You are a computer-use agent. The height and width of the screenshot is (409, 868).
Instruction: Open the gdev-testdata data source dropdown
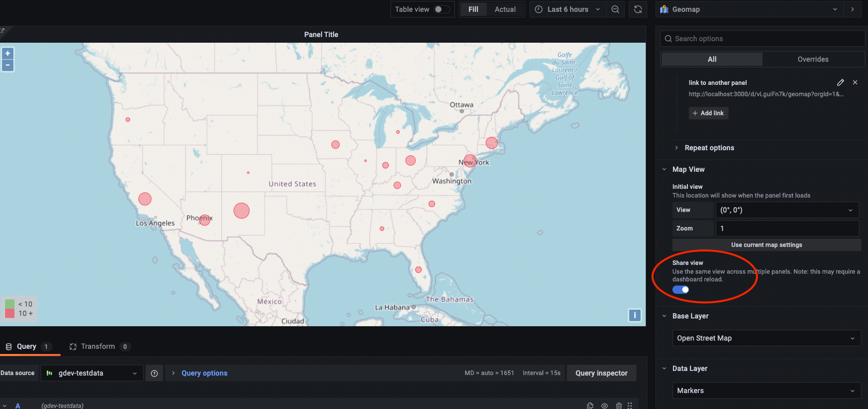[x=92, y=374]
